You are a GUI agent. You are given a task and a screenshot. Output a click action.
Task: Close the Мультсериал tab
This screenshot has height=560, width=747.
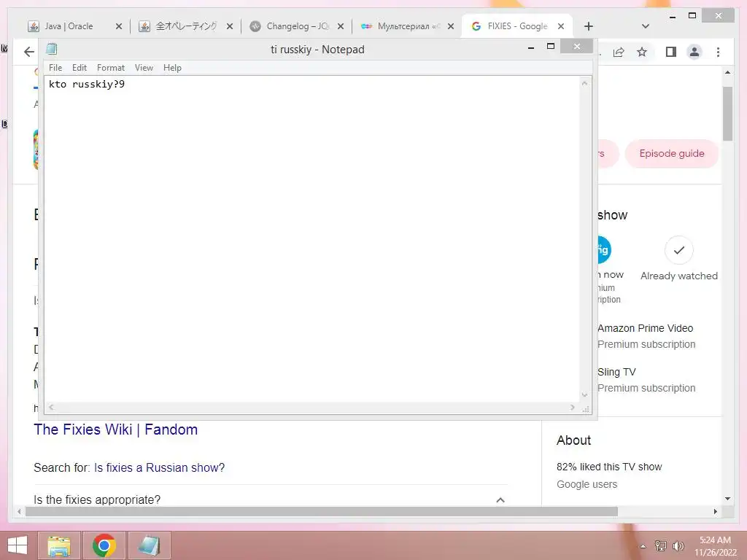coord(451,27)
